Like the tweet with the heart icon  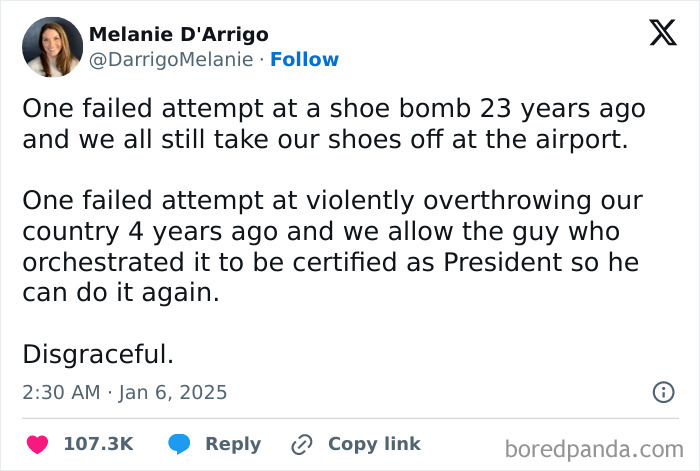pos(36,444)
